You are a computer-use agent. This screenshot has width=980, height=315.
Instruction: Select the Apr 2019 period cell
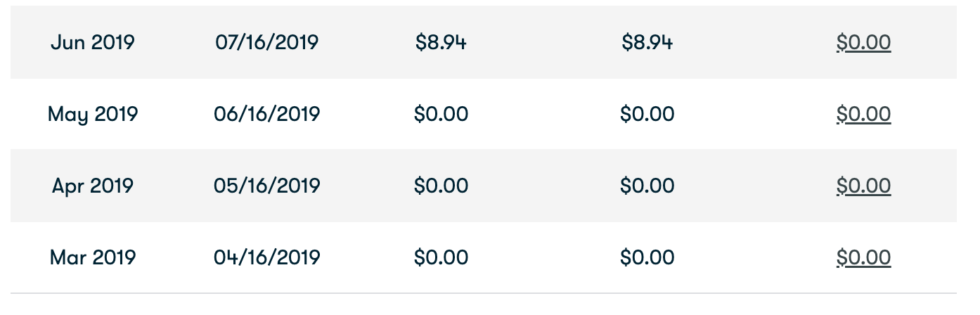tap(93, 186)
